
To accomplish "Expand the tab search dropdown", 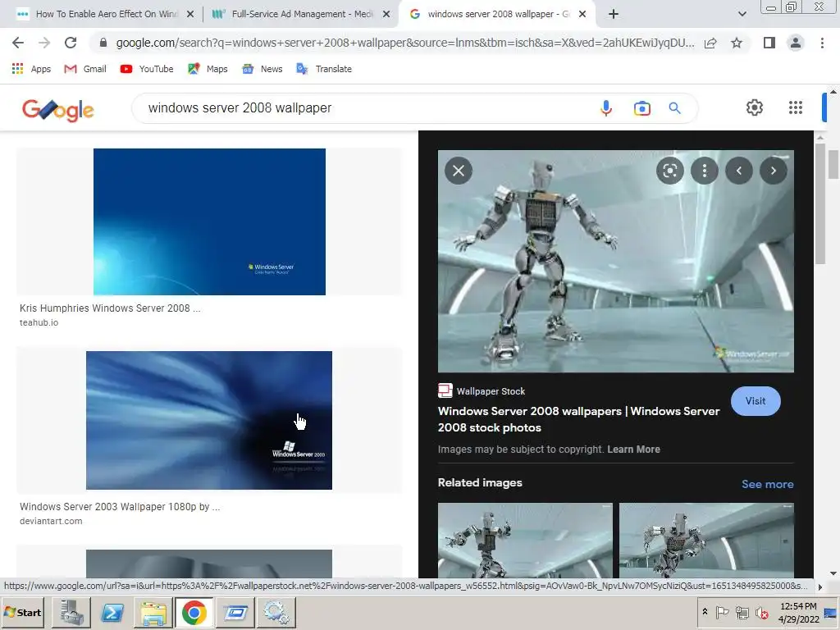I will pyautogui.click(x=742, y=14).
